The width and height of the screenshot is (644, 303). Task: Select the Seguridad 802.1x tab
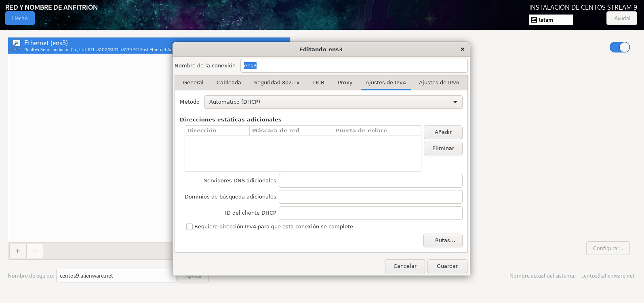(x=277, y=83)
